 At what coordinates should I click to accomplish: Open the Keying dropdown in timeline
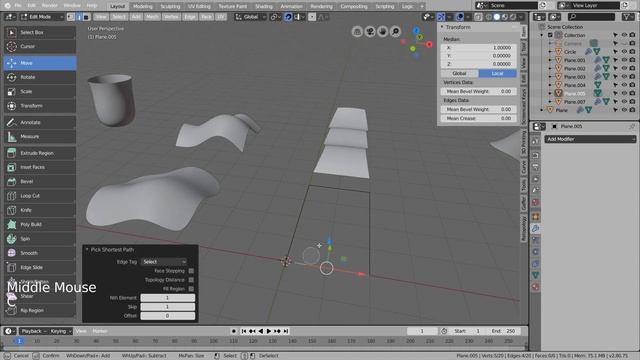tap(60, 331)
